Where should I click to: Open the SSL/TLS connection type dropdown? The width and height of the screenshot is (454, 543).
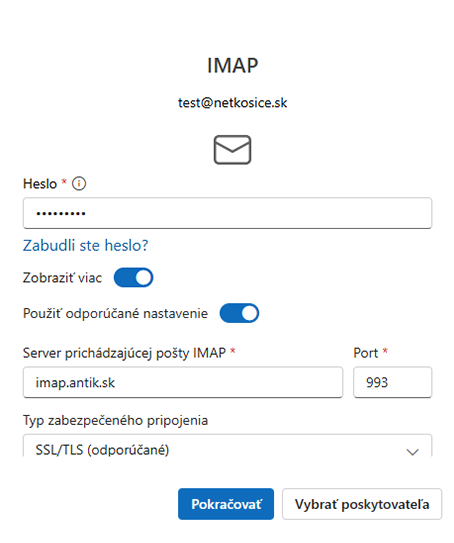(227, 446)
